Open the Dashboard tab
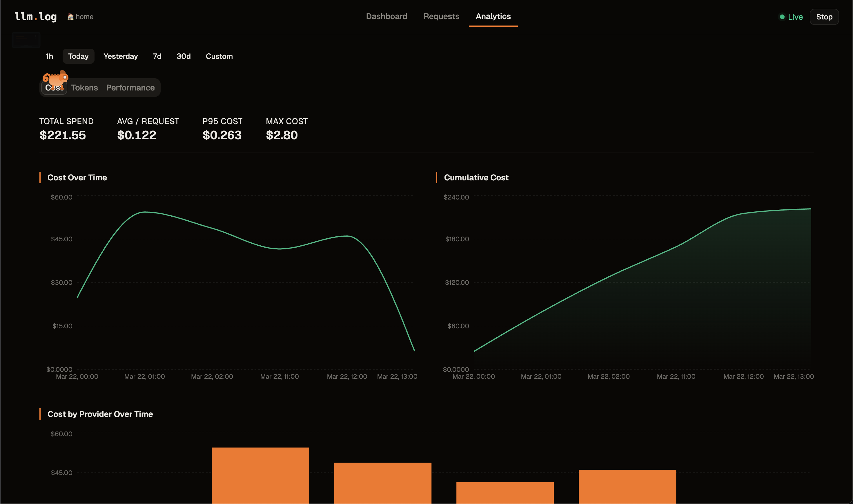 coord(387,16)
